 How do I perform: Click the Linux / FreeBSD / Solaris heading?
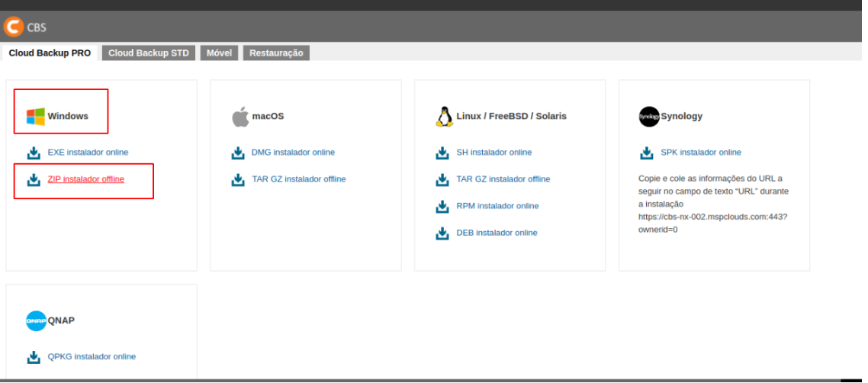pyautogui.click(x=512, y=116)
